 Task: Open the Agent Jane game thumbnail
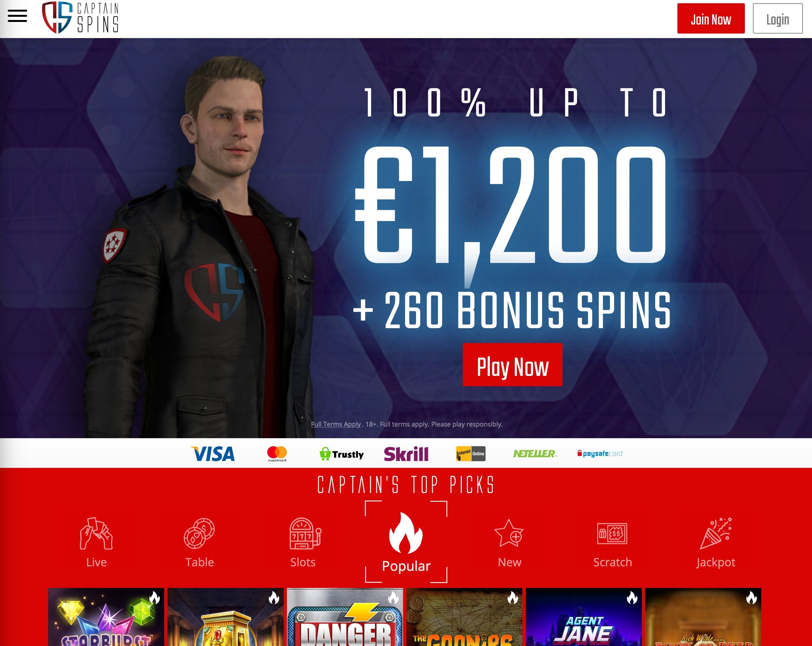tap(584, 617)
